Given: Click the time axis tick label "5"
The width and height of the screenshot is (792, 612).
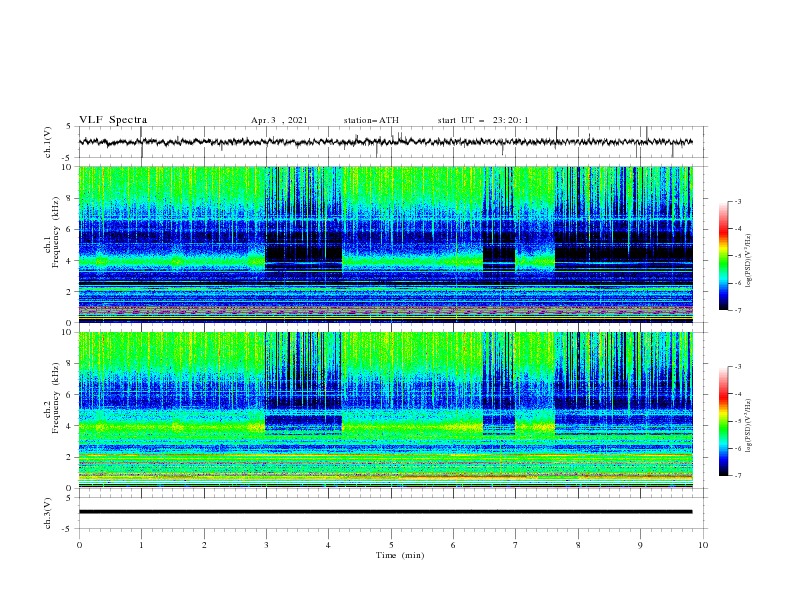Looking at the screenshot, I should click(x=391, y=545).
